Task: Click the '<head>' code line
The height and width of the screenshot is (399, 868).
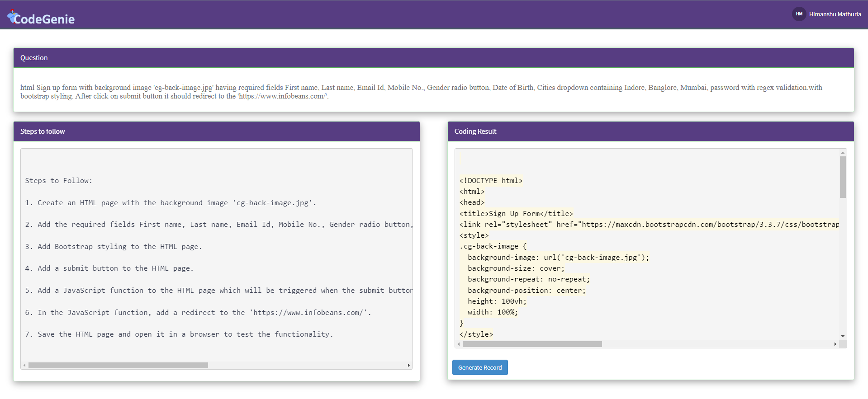Action: (472, 202)
